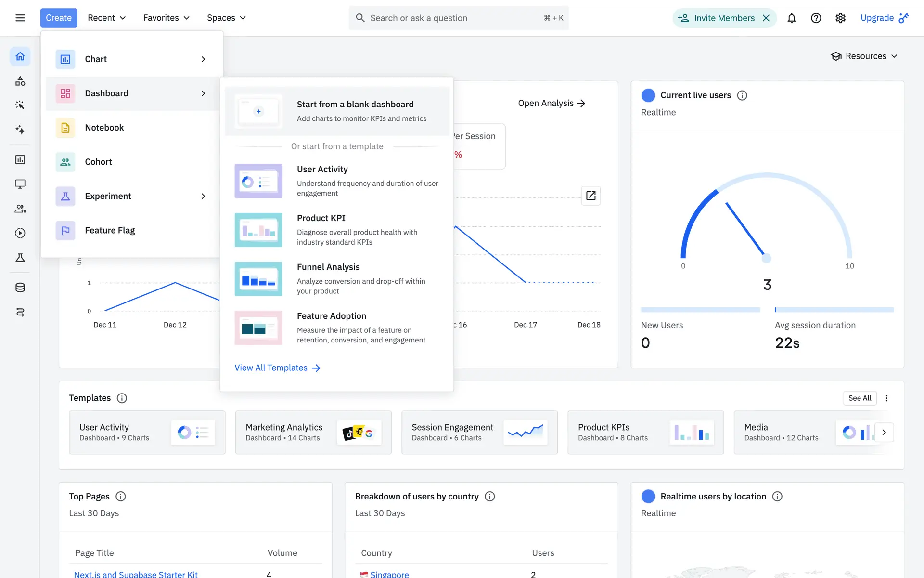Click info icon beside Current live users

point(742,95)
